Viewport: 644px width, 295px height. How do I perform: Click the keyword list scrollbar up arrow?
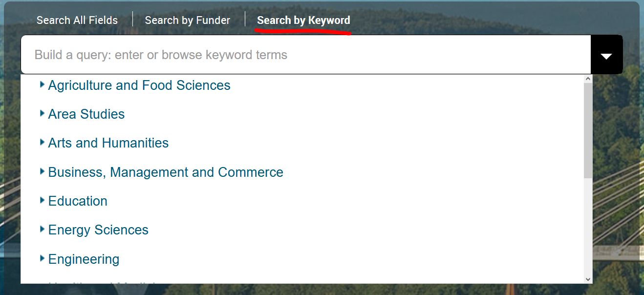(588, 79)
